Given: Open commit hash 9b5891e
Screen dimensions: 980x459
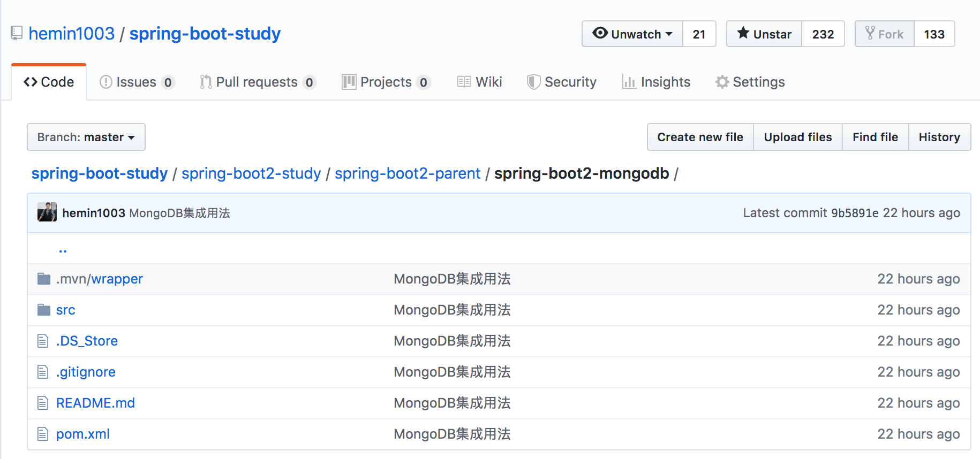Looking at the screenshot, I should pyautogui.click(x=855, y=213).
